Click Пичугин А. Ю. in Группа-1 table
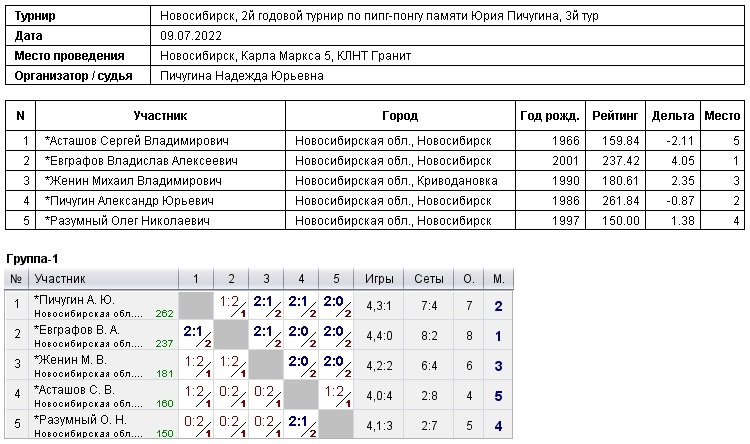750x444 pixels. [x=75, y=299]
